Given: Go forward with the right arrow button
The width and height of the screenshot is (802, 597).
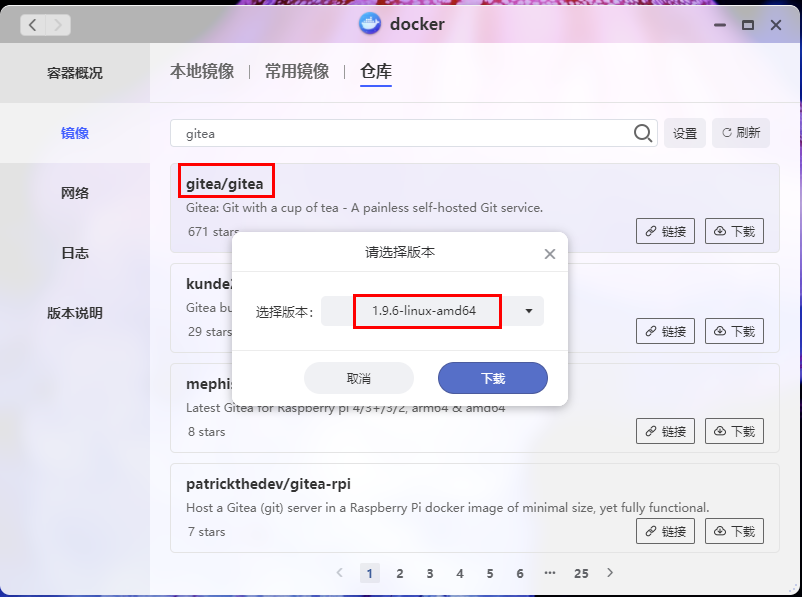Looking at the screenshot, I should [x=58, y=25].
